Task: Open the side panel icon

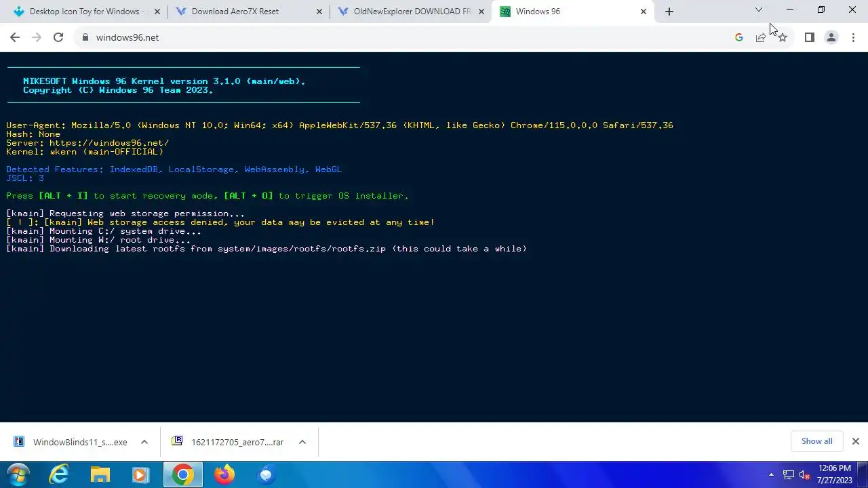Action: pyautogui.click(x=809, y=37)
